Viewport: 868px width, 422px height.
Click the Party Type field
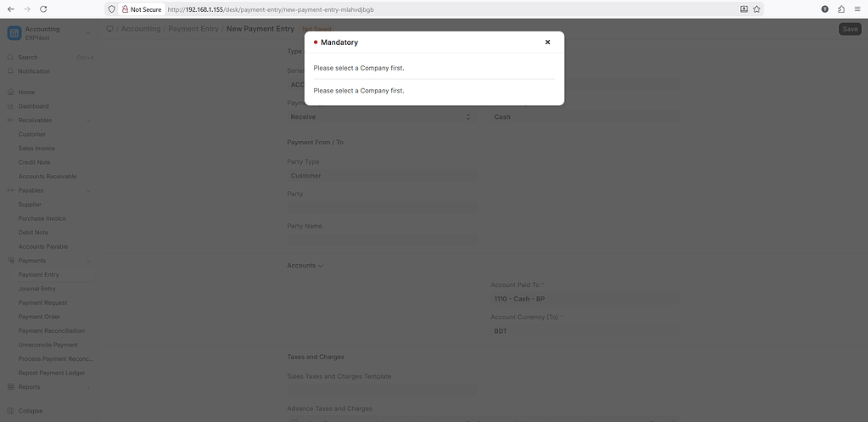[382, 176]
